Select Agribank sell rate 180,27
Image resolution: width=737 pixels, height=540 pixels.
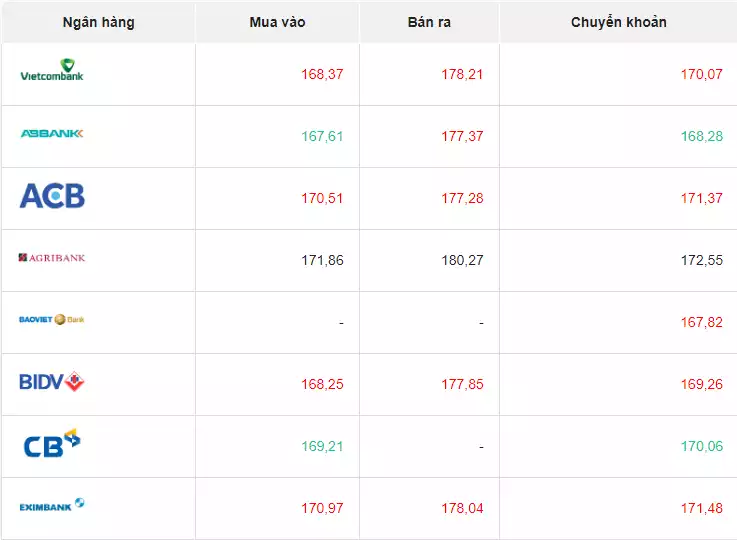coord(462,260)
